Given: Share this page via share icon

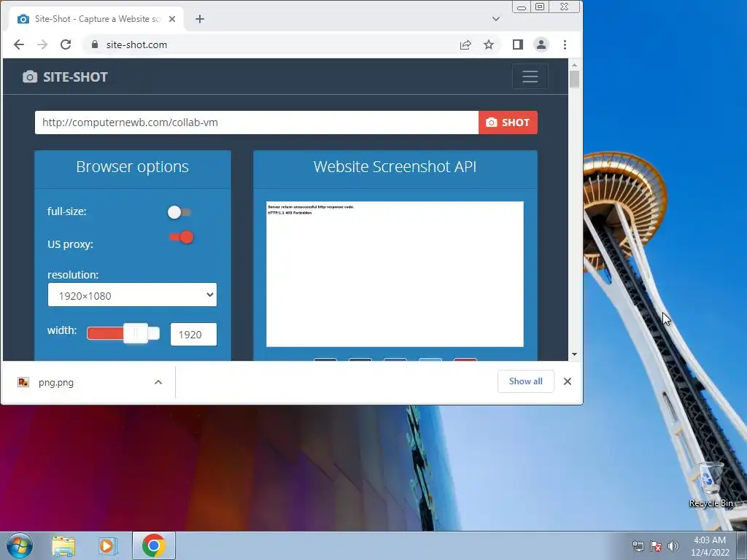Looking at the screenshot, I should 465,44.
